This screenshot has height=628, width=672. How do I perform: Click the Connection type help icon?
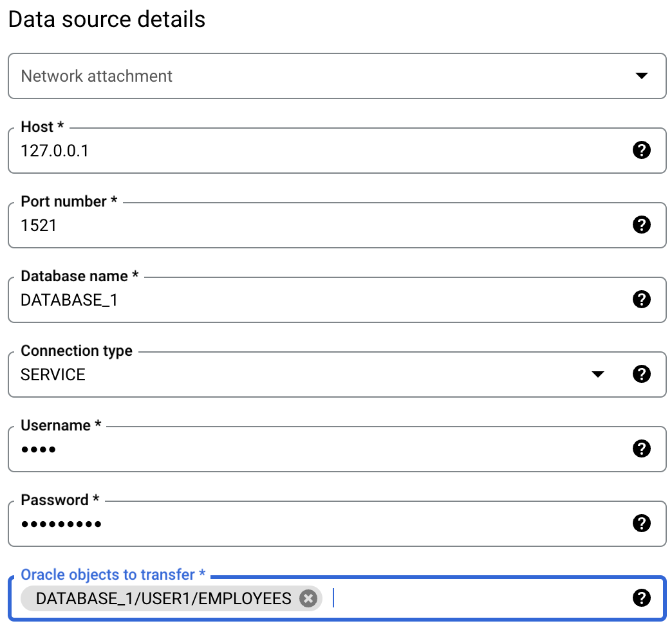642,374
